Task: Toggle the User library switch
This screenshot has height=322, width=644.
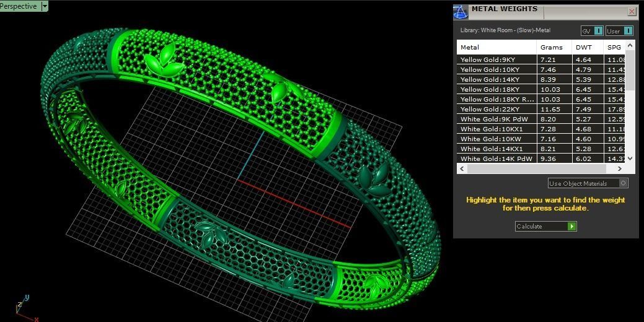Action: pos(619,31)
